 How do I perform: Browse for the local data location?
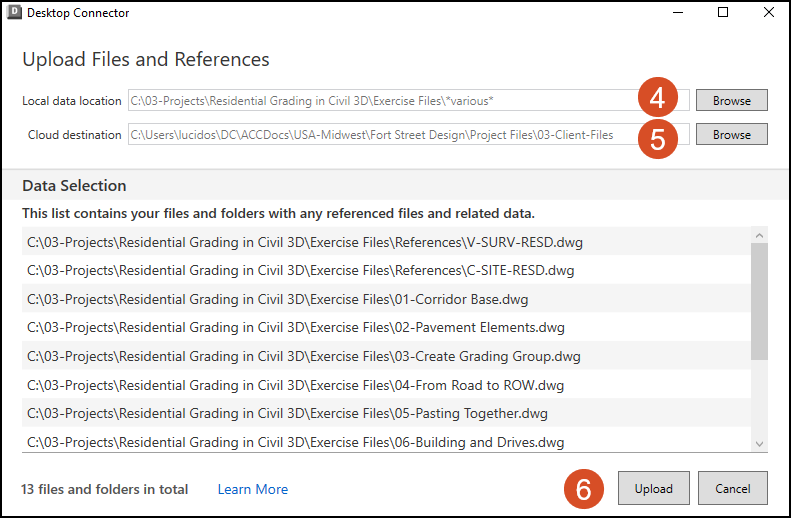pos(731,100)
